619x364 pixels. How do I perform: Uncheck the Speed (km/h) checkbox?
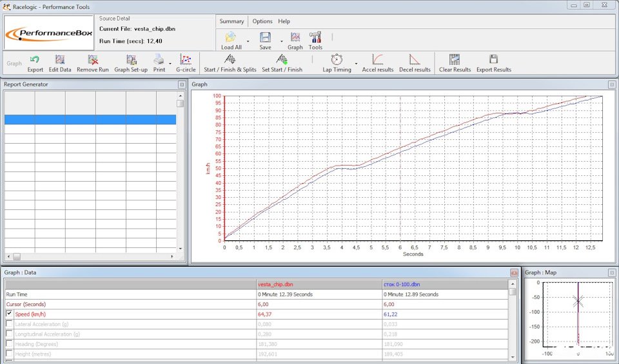pos(9,314)
